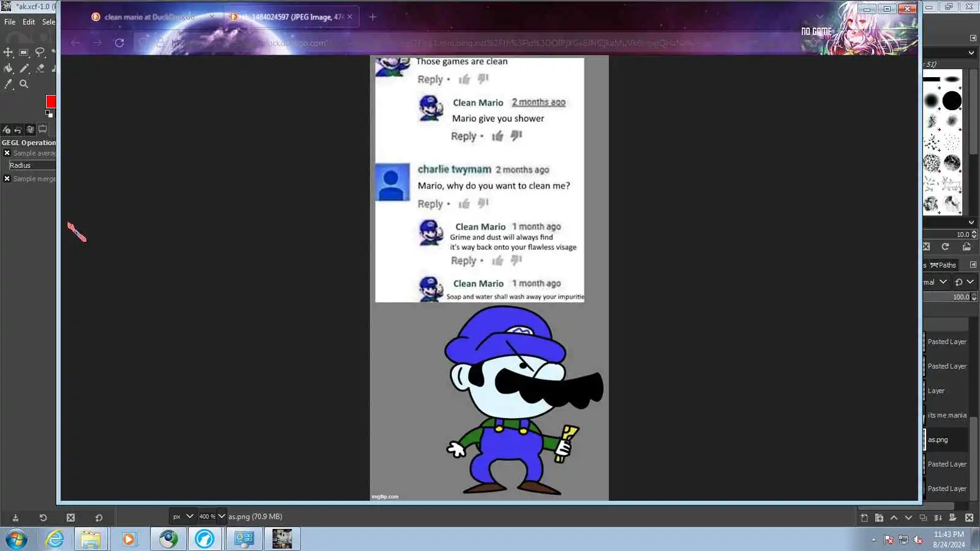Delete tool preset in tool options

[x=70, y=518]
